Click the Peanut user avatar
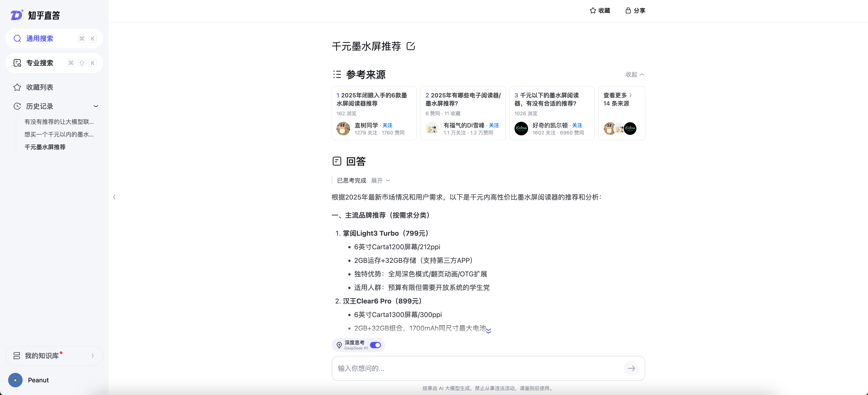 coord(16,380)
